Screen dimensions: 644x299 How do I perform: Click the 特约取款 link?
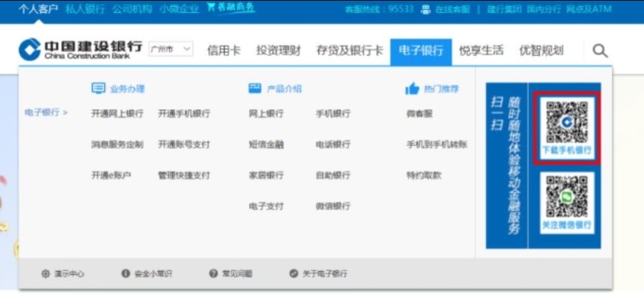424,175
